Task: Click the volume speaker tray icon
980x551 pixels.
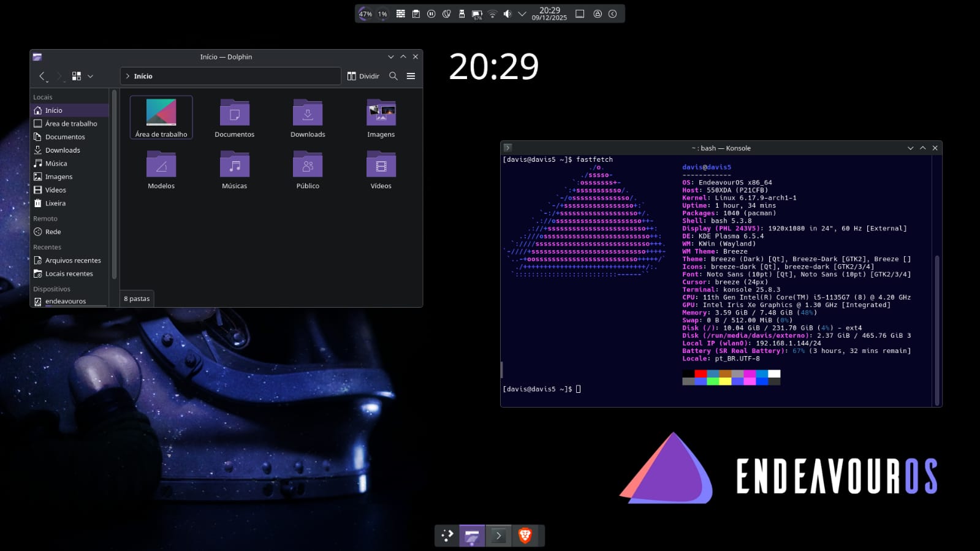Action: (507, 13)
